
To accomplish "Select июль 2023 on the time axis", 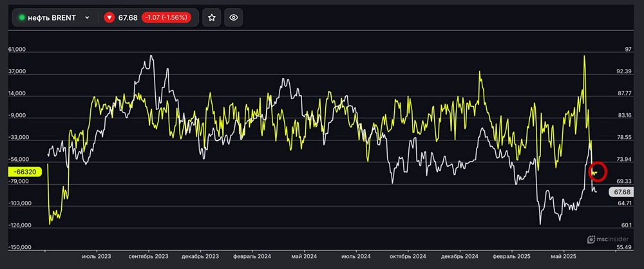I will point(97,255).
